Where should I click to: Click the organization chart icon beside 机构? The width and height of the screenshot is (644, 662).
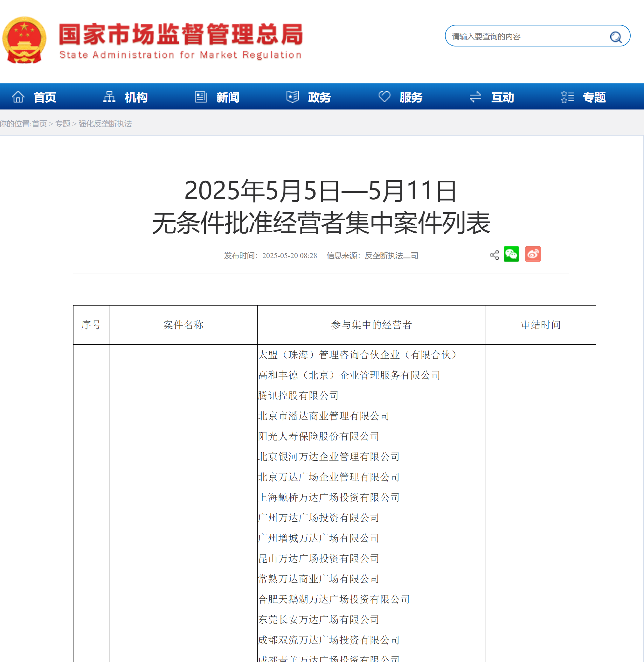click(x=109, y=97)
